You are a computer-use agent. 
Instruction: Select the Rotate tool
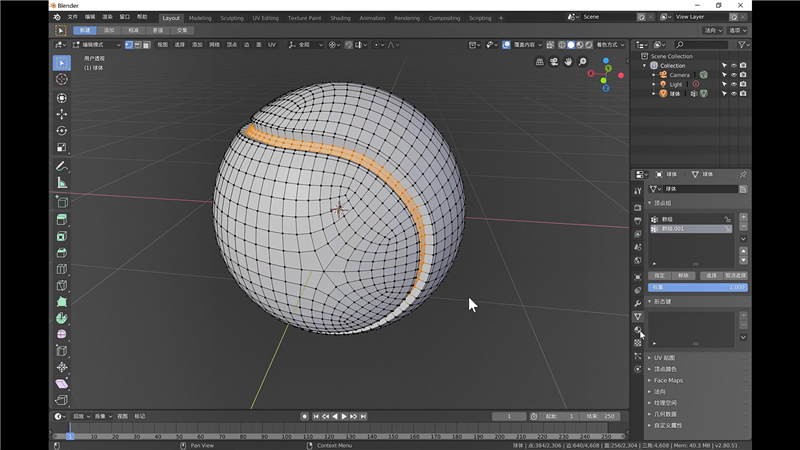pos(62,131)
